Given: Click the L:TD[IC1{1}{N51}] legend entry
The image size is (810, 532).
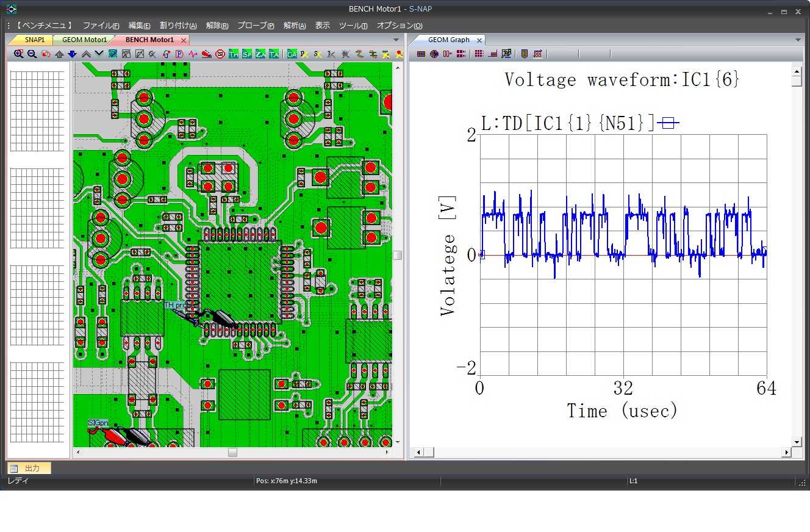Looking at the screenshot, I should tap(579, 123).
